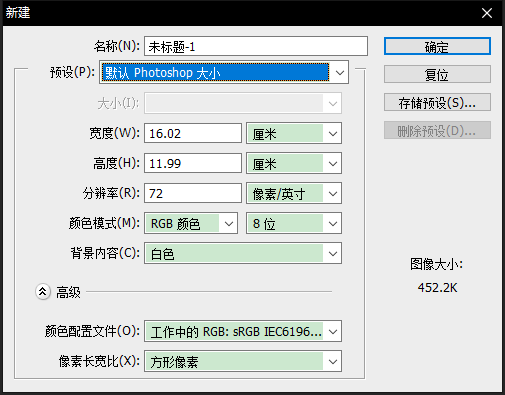This screenshot has height=395, width=505.
Task: Click the 宽度 value field 16.02
Action: tap(193, 133)
